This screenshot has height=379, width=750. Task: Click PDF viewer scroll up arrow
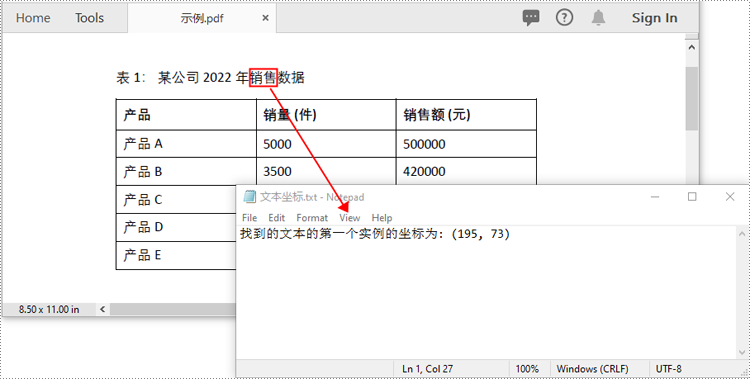pyautogui.click(x=692, y=47)
